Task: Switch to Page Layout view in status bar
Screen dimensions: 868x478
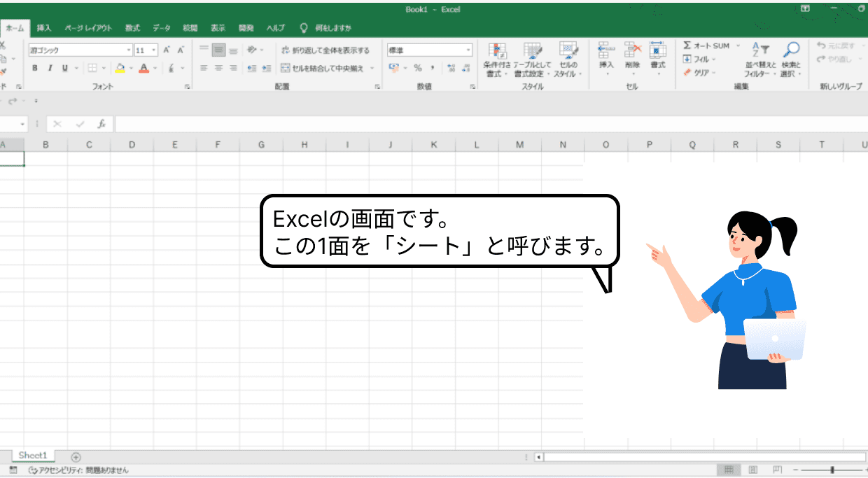Action: pos(753,470)
